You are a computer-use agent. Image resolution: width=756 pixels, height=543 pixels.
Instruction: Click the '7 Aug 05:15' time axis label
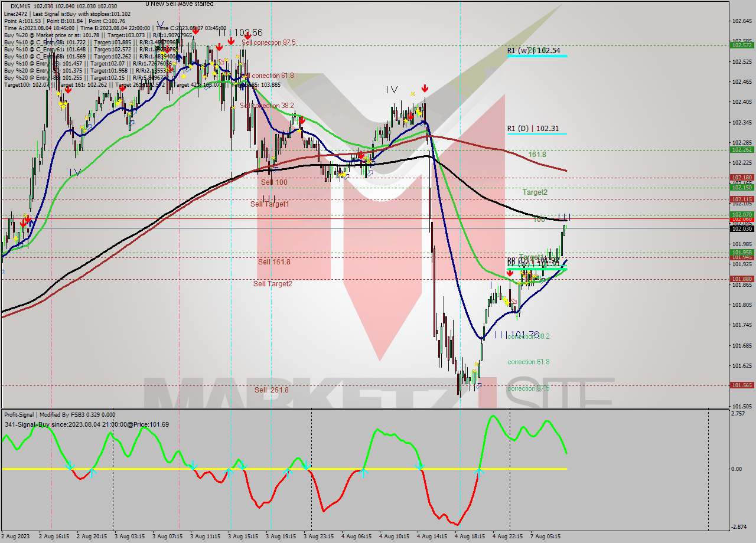click(545, 537)
